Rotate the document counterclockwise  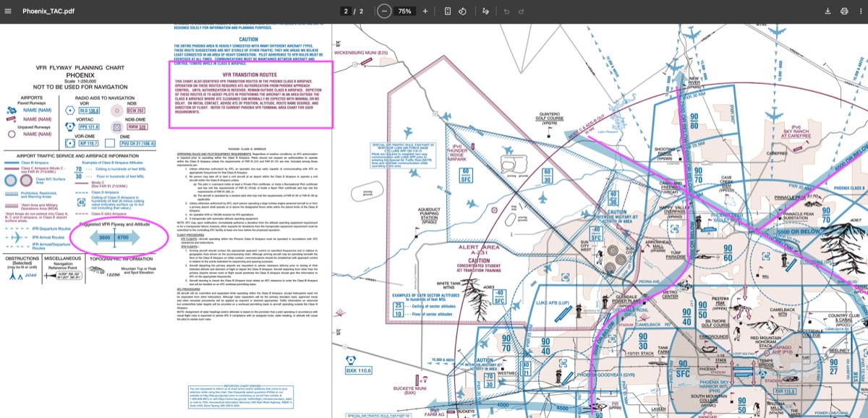463,12
